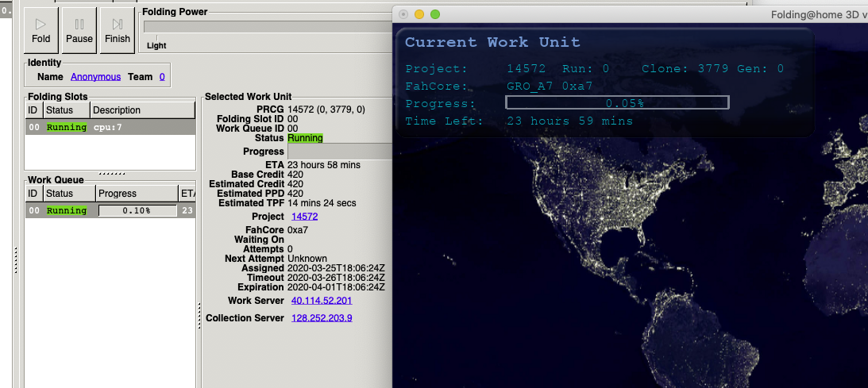The width and height of the screenshot is (868, 388).
Task: Click the Work Queue Status column header
Action: click(x=68, y=194)
